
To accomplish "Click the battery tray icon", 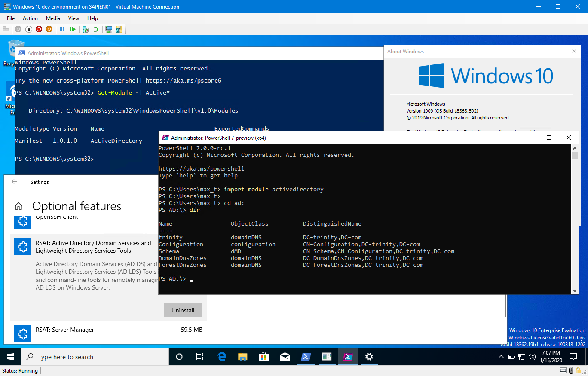I will (x=511, y=357).
